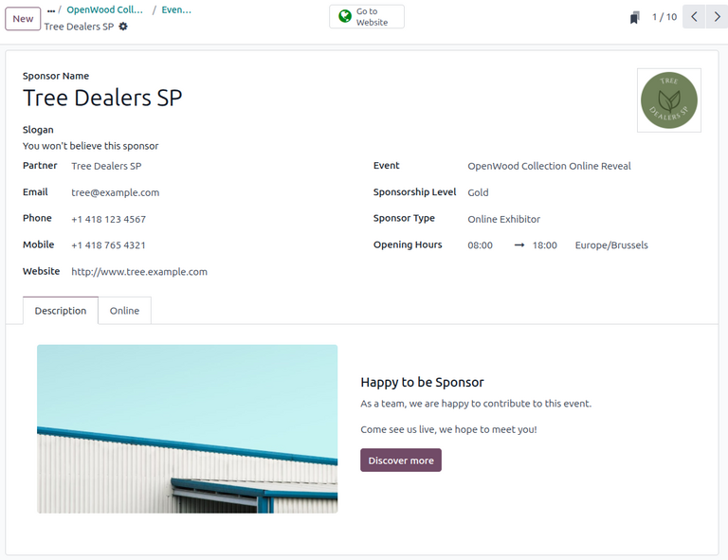Open the Tree Dealers SP logo image
The image size is (728, 560).
669,100
